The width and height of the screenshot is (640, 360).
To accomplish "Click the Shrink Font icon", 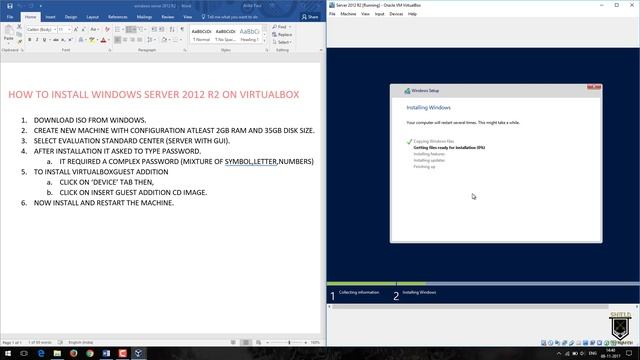I will (83, 29).
